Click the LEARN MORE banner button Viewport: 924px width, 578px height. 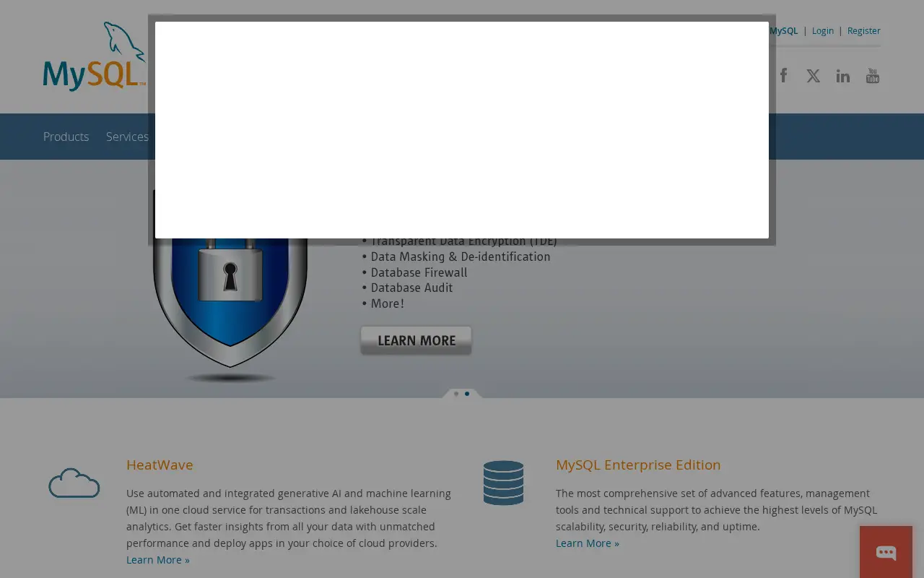(x=416, y=340)
